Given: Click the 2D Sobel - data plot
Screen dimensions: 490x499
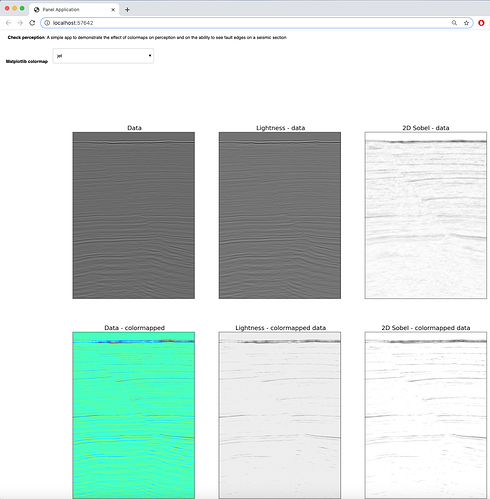Looking at the screenshot, I should pos(426,215).
